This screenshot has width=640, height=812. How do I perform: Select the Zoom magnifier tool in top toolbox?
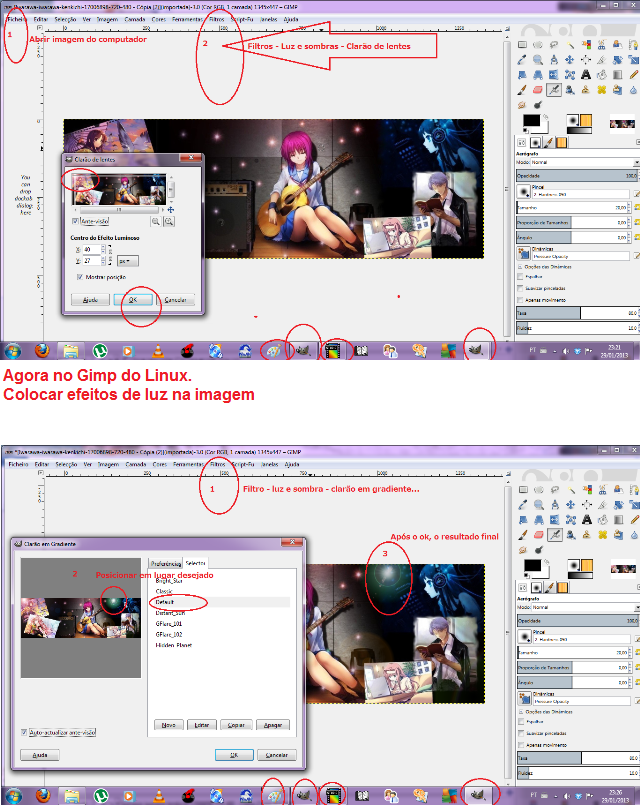pyautogui.click(x=538, y=60)
